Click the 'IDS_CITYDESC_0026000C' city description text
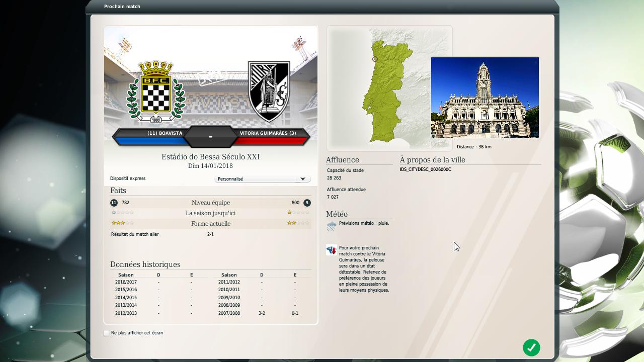Screen dimensions: 644x362 pyautogui.click(x=426, y=169)
